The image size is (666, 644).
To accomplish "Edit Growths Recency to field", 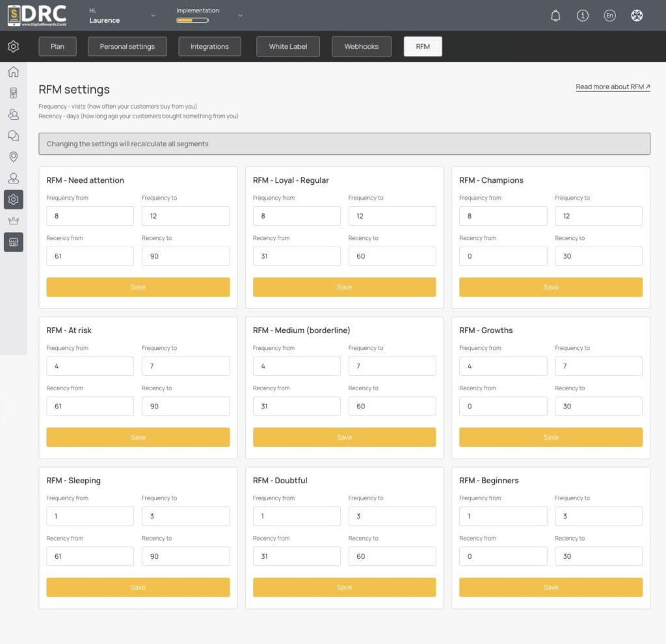I will [598, 406].
